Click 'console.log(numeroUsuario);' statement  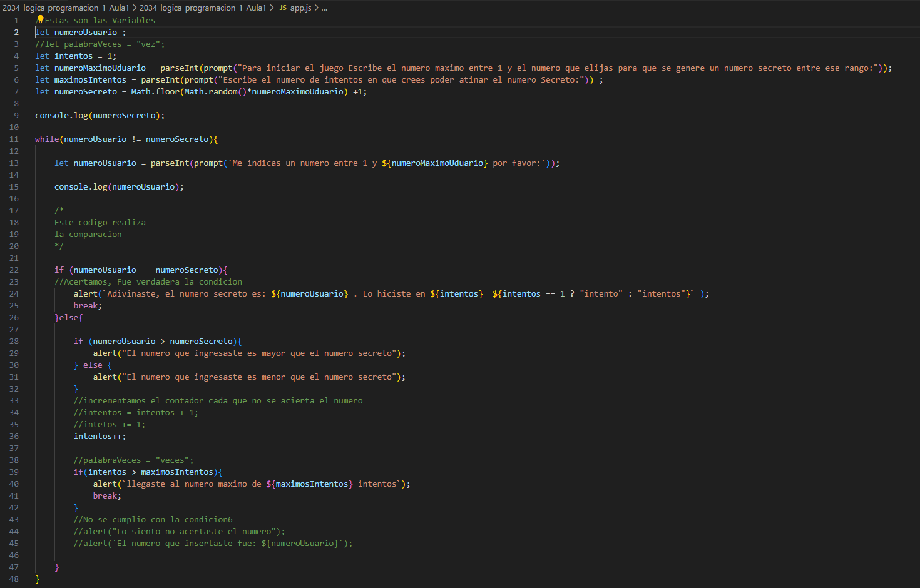click(x=119, y=186)
